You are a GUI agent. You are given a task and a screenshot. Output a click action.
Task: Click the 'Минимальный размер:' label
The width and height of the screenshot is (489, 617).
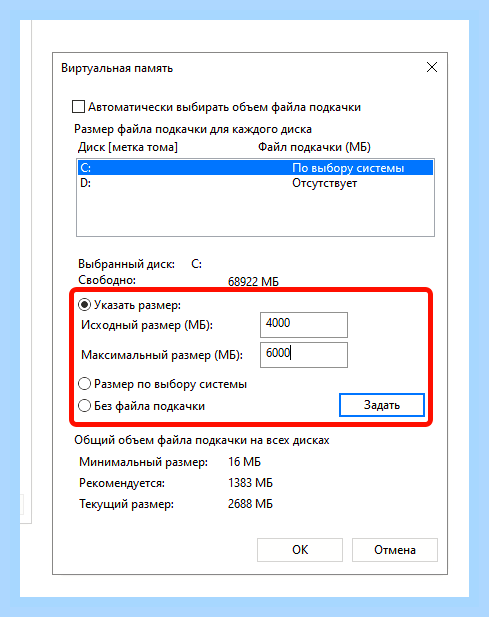[x=144, y=462]
